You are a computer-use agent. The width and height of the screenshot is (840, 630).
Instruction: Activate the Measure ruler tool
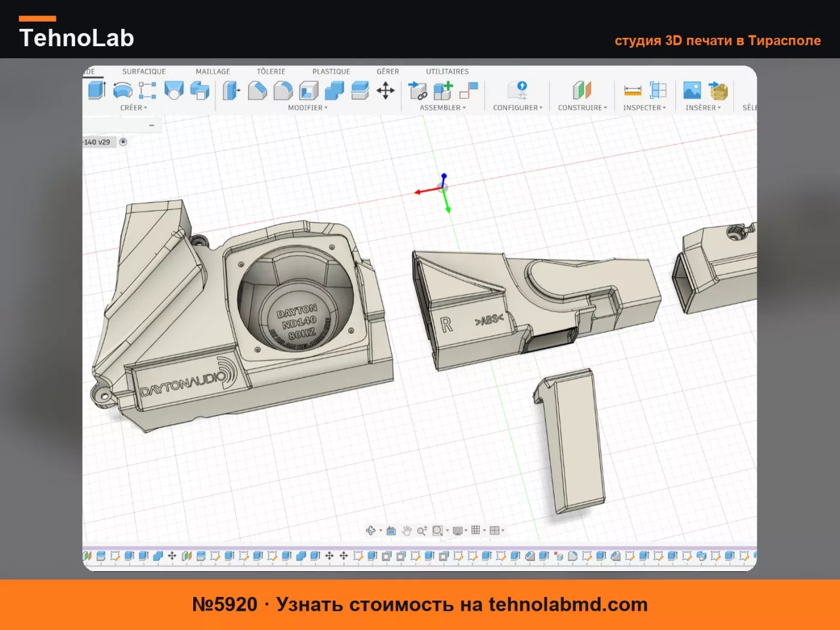632,91
